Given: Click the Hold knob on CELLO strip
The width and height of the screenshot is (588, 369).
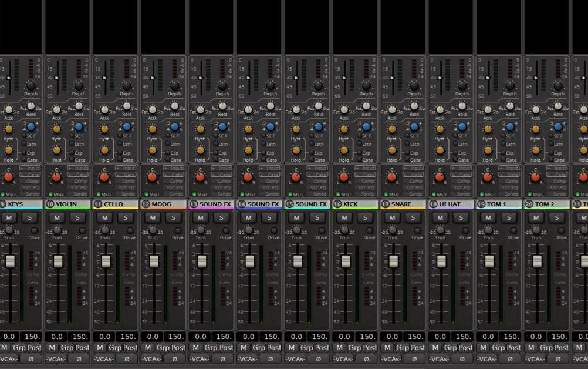Looking at the screenshot, I should [104, 150].
